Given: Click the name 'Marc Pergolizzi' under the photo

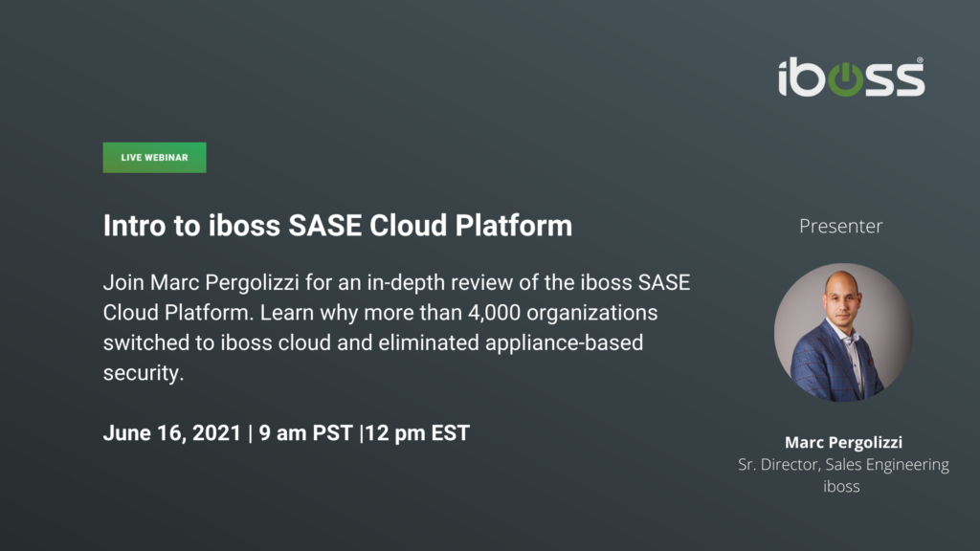Looking at the screenshot, I should pyautogui.click(x=843, y=442).
